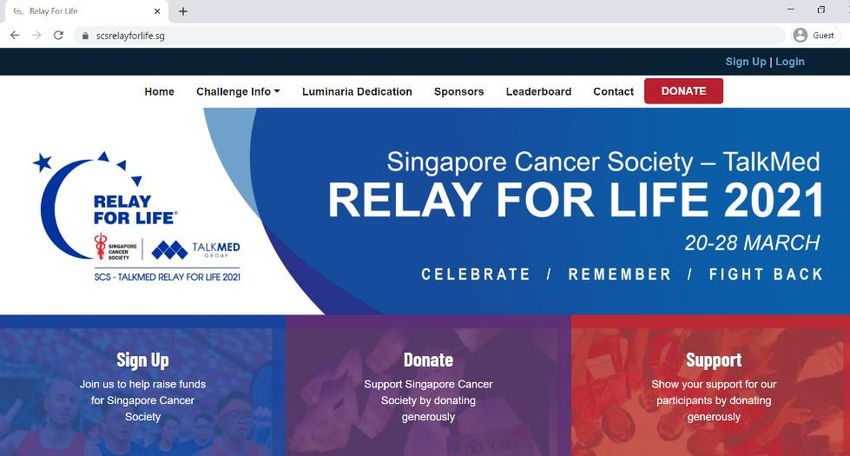
Task: Reload the page with the refresh icon
Action: [x=59, y=35]
